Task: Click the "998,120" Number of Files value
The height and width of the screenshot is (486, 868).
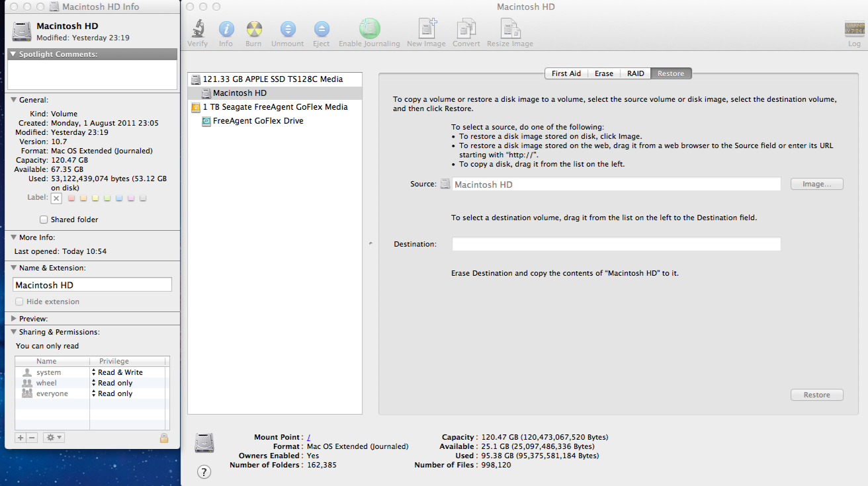Action: (496, 465)
